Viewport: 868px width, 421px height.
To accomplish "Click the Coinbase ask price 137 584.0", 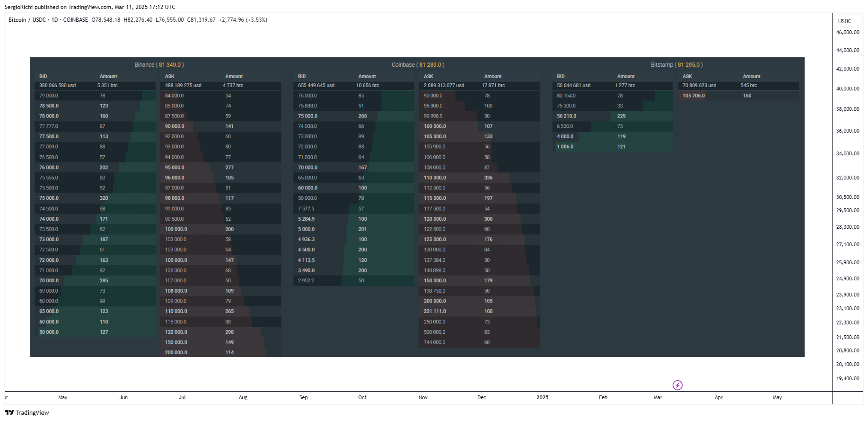I will point(434,260).
